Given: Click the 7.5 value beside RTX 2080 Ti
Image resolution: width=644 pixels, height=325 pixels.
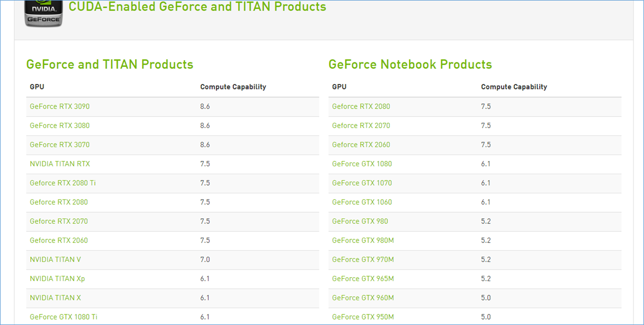Looking at the screenshot, I should point(205,183).
